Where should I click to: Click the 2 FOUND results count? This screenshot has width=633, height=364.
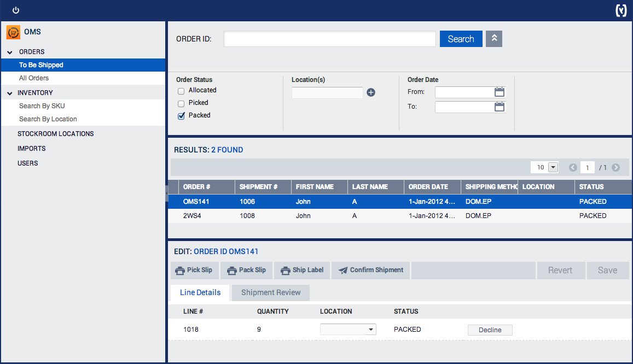coord(227,150)
